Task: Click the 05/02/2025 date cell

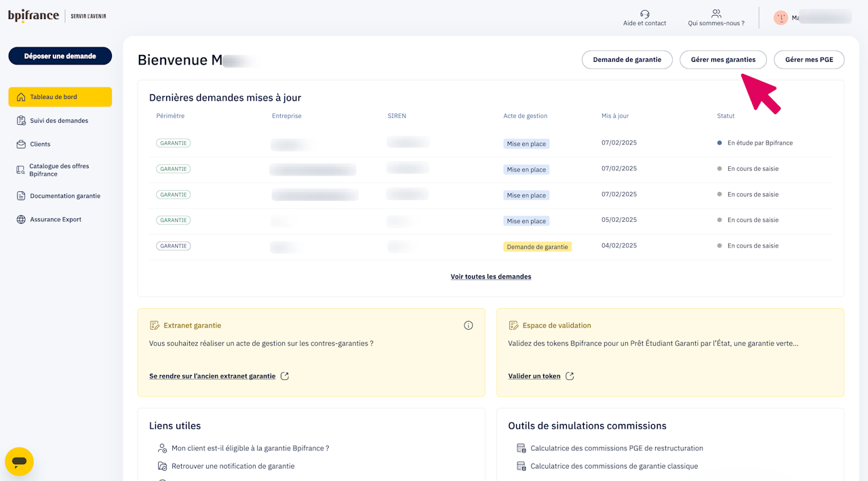Action: click(x=619, y=220)
